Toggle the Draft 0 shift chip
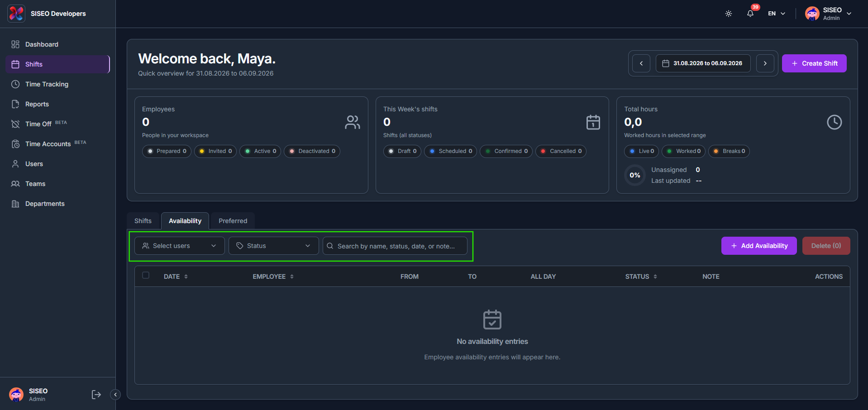Viewport: 868px width, 410px height. 402,151
